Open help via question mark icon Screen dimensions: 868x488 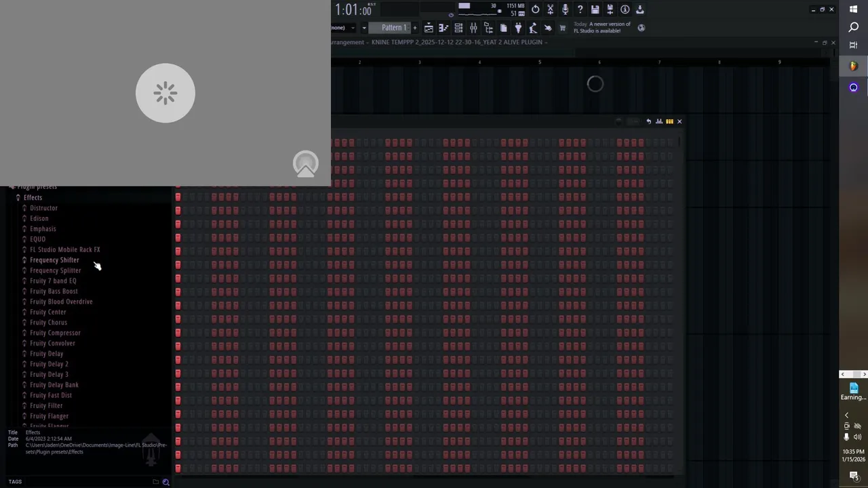(x=580, y=9)
